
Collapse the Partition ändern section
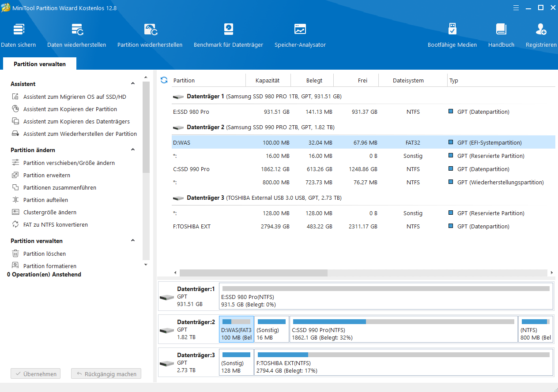coord(133,150)
